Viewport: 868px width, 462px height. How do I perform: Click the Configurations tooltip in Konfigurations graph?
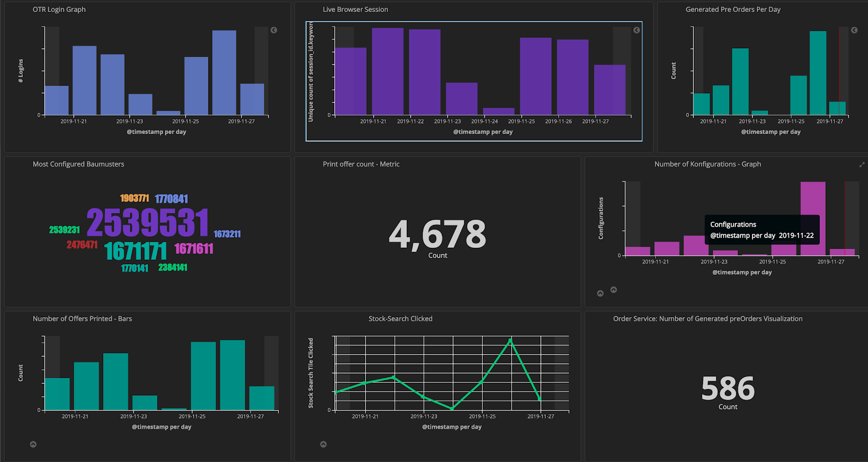click(762, 230)
